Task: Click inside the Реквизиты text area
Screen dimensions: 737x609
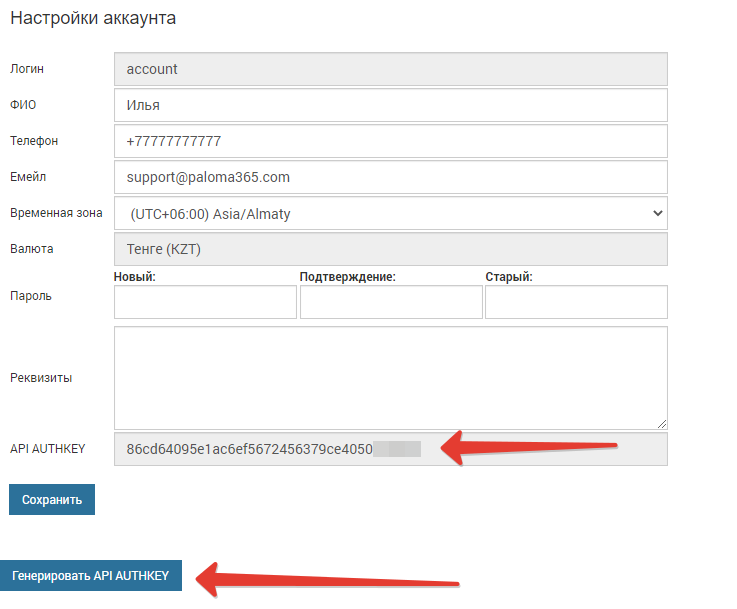Action: tap(390, 377)
